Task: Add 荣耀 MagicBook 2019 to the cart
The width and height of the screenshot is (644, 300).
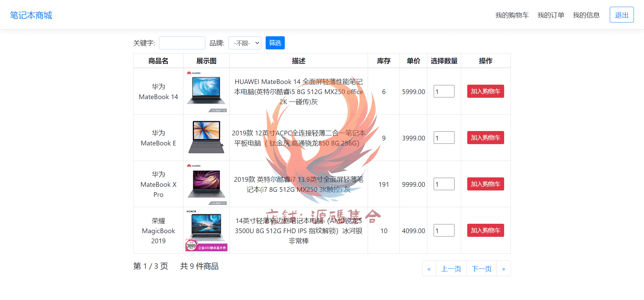Action: (x=485, y=230)
